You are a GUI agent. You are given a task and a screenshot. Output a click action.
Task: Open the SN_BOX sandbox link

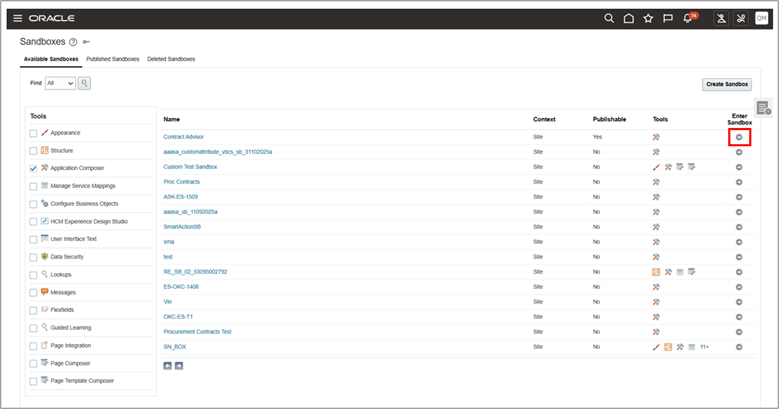coord(175,347)
